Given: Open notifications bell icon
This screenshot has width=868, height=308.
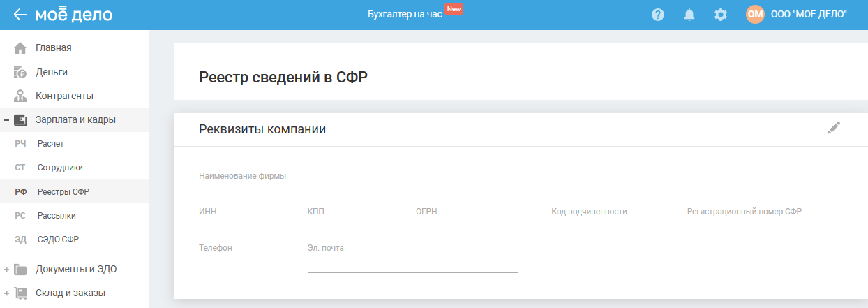Looking at the screenshot, I should (x=689, y=15).
